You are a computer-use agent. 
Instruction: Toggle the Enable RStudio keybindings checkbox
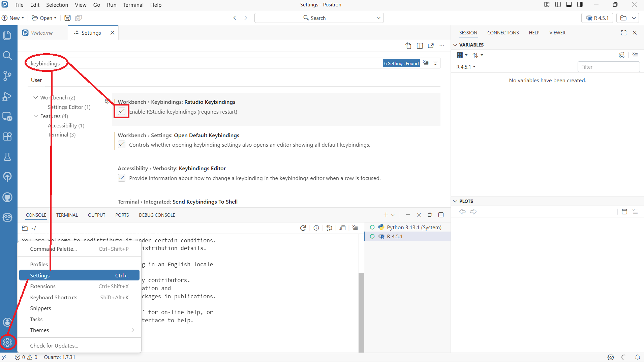pyautogui.click(x=122, y=112)
